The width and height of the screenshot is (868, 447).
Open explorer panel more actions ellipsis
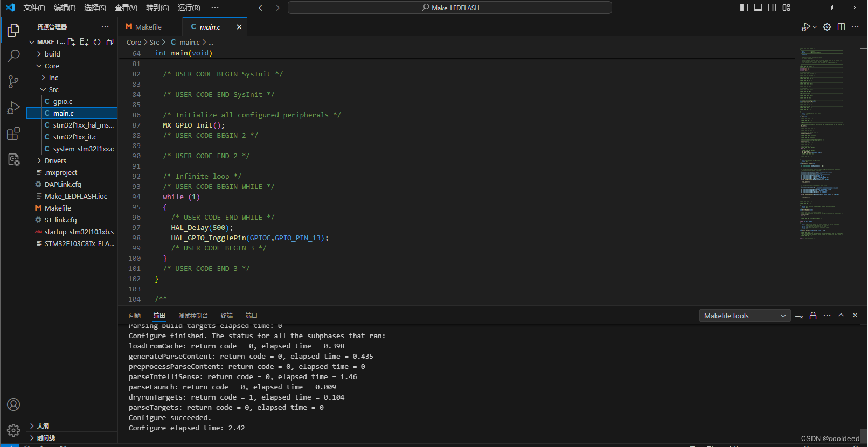(x=105, y=27)
